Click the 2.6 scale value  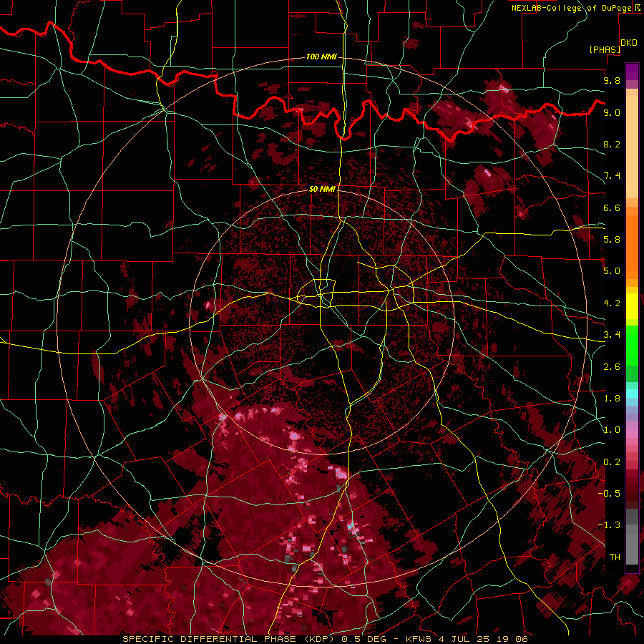click(612, 367)
